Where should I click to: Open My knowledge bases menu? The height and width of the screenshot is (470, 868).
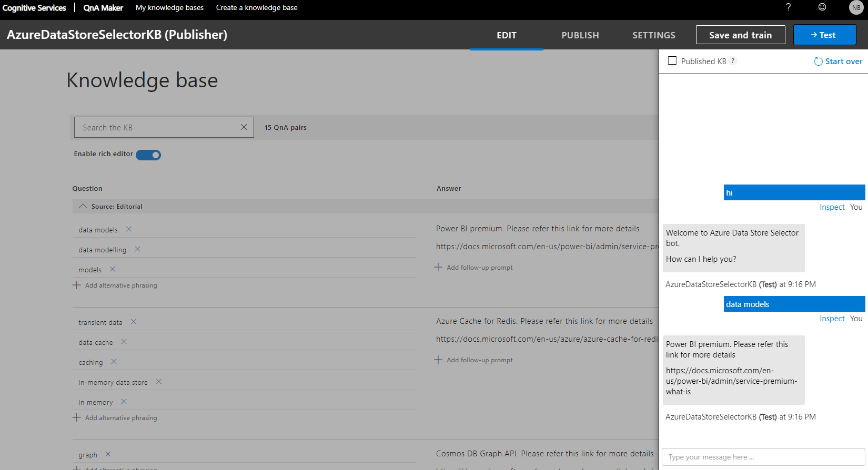point(169,7)
